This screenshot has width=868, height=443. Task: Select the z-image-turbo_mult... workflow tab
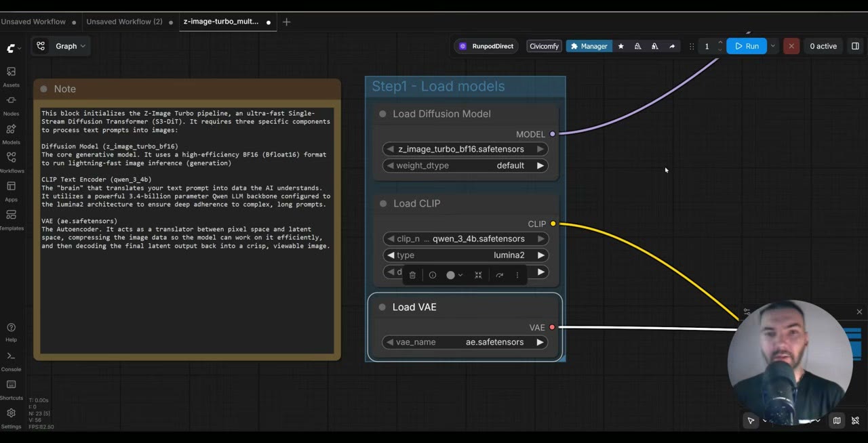click(x=221, y=22)
